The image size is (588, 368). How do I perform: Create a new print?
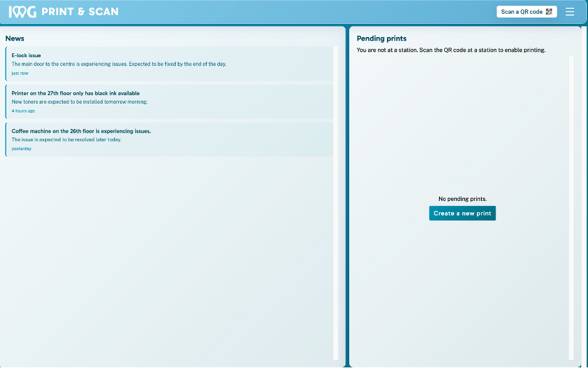462,214
